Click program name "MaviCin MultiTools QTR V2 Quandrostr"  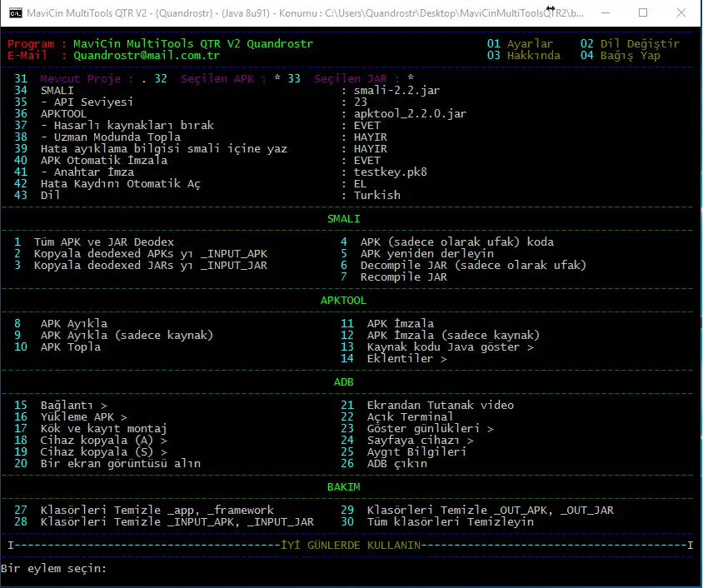coord(192,44)
